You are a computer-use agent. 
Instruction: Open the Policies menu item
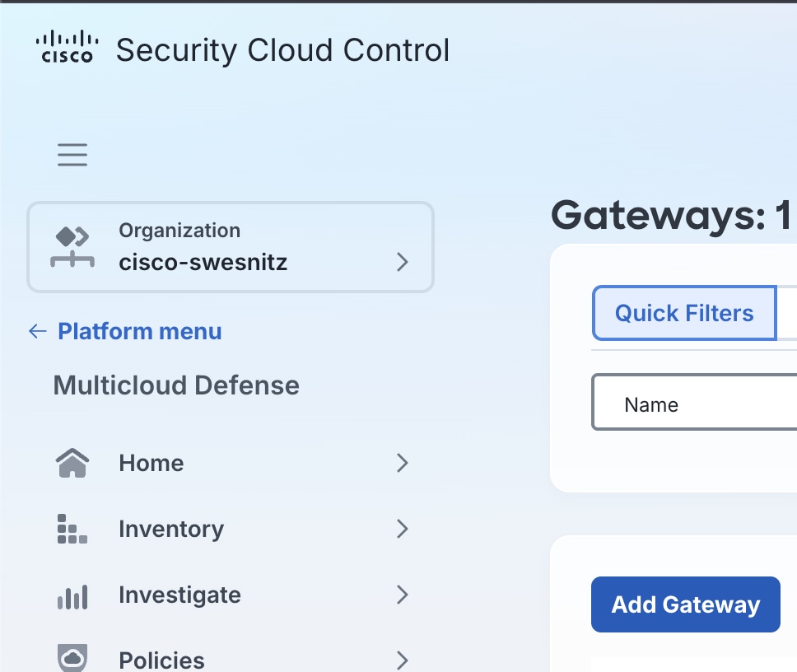[232, 658]
